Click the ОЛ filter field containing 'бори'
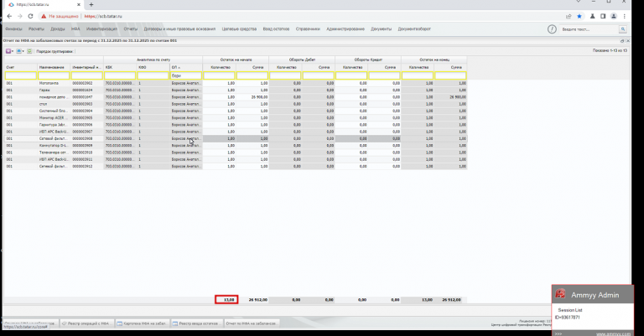Image resolution: width=644 pixels, height=336 pixels. click(x=186, y=75)
